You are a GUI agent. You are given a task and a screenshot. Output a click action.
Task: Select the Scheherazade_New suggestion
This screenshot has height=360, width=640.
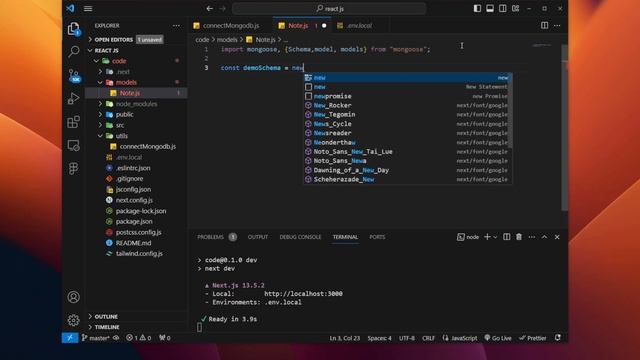point(407,179)
